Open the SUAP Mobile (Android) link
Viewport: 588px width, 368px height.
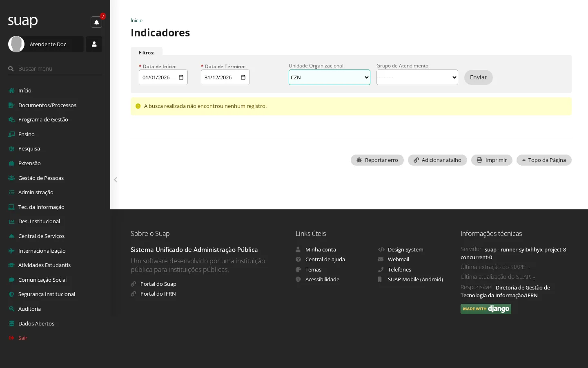coord(415,279)
